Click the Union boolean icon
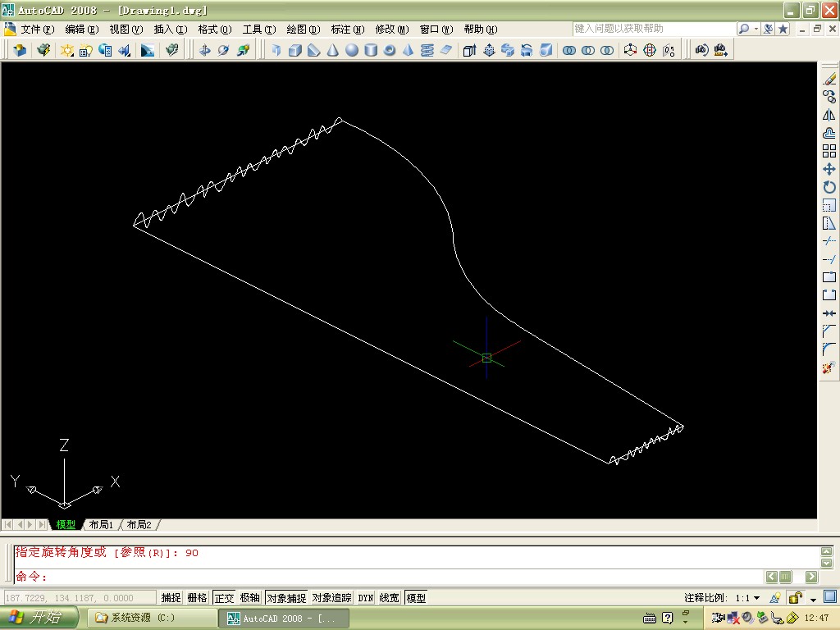 click(569, 50)
